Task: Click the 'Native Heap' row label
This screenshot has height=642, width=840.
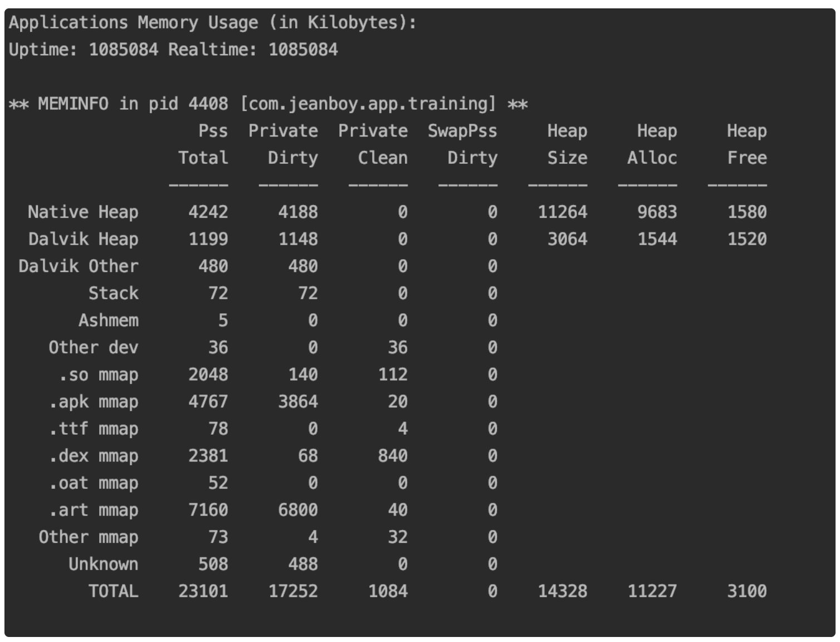Action: 83,212
